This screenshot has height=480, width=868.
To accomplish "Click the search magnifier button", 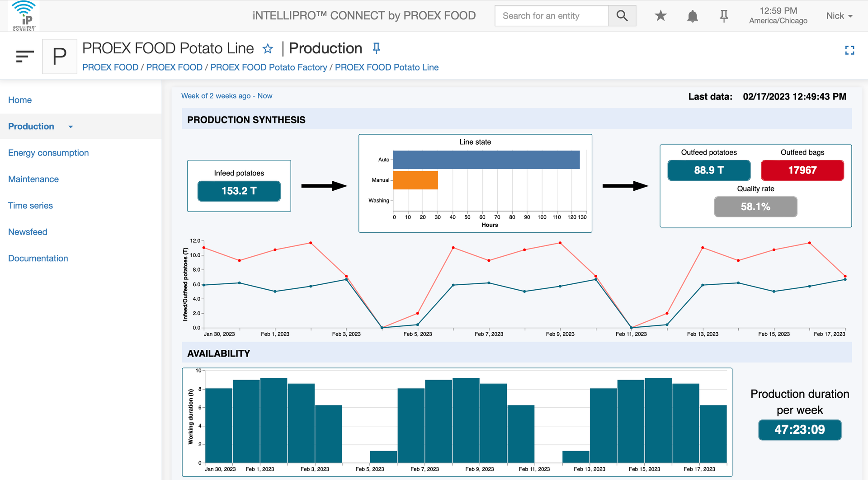I will tap(622, 16).
